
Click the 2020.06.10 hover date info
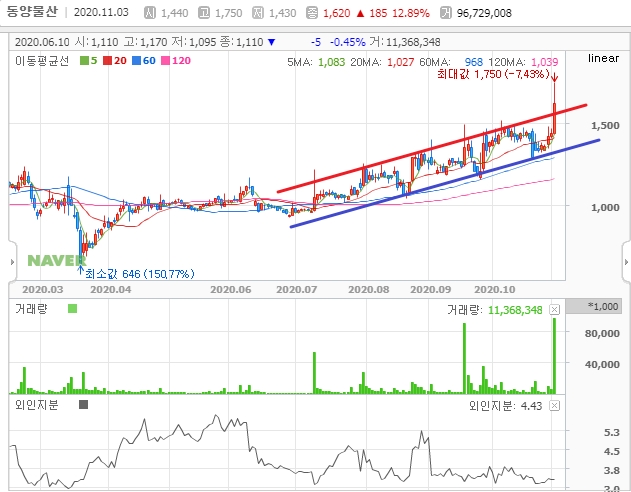click(x=42, y=42)
